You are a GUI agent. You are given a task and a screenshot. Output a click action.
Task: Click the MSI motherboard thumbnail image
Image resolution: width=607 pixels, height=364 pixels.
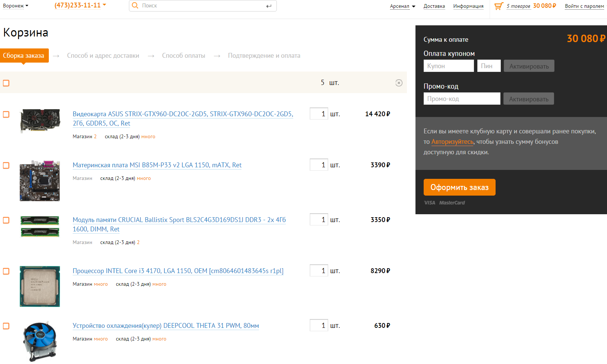(x=40, y=181)
